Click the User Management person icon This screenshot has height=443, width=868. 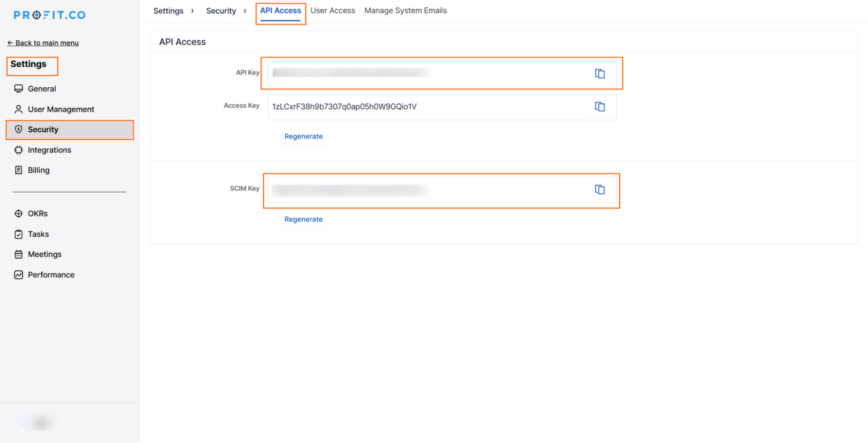point(19,109)
